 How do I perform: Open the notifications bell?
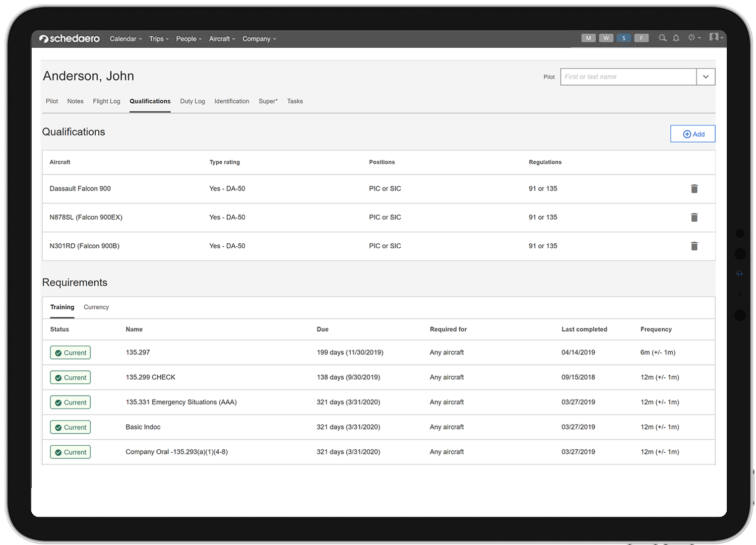click(676, 38)
